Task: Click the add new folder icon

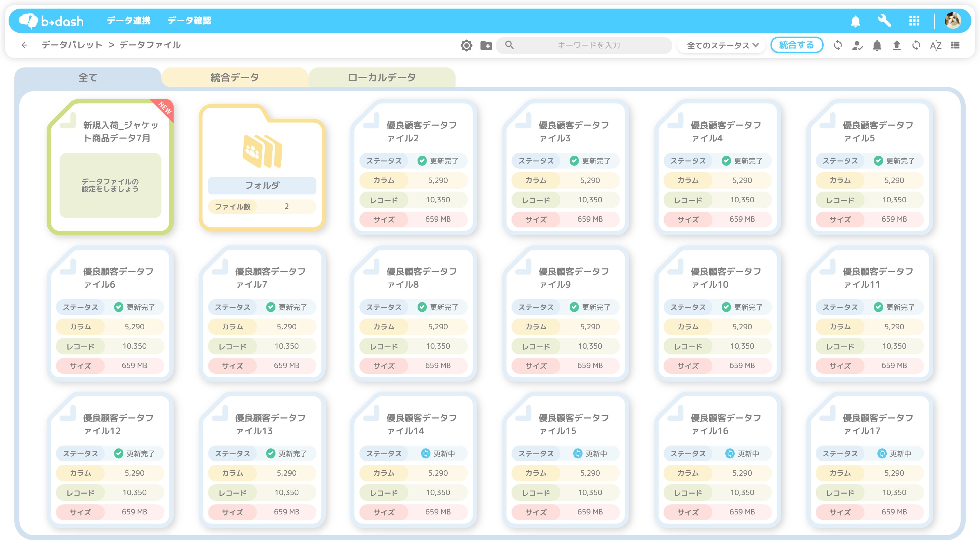Action: (x=486, y=45)
